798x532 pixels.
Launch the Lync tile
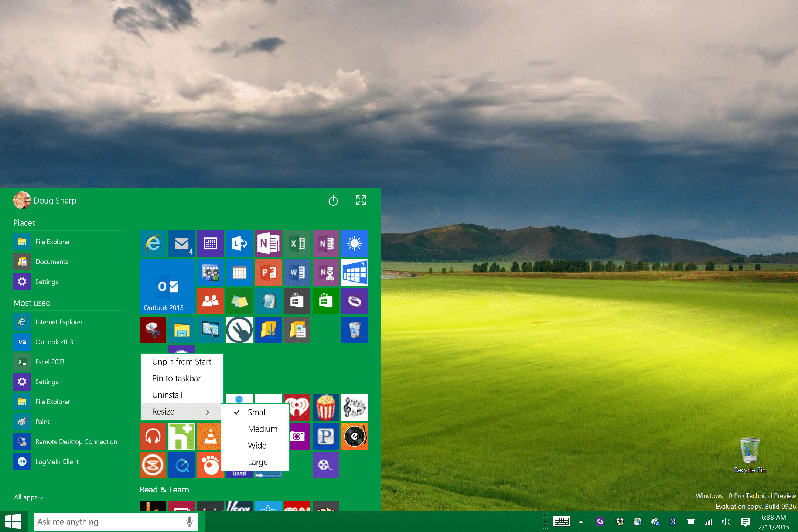pos(239,243)
